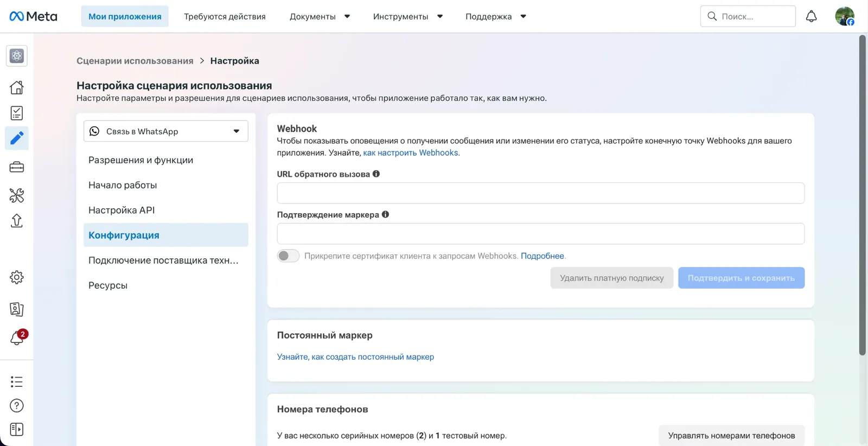Click Управлять номерами телефонов button

732,436
